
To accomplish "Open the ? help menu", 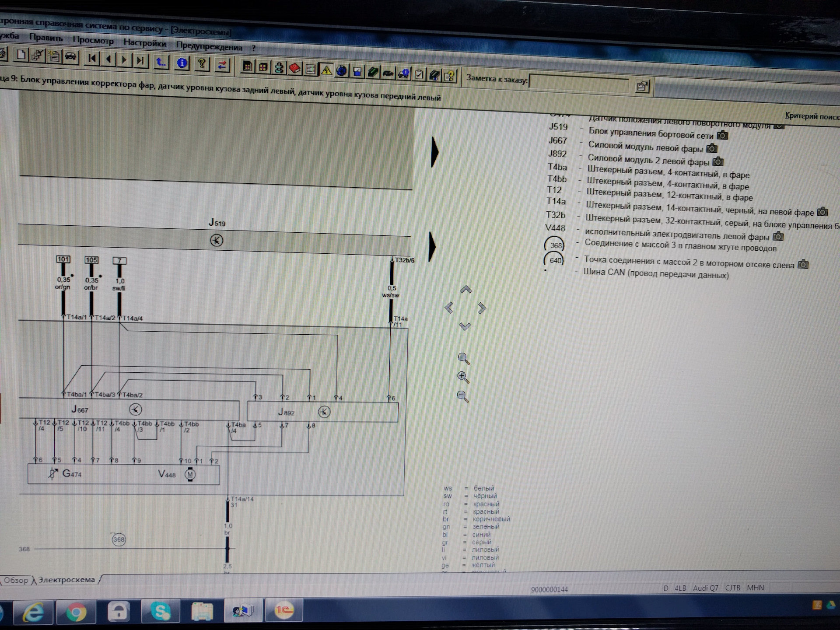I will click(x=254, y=48).
